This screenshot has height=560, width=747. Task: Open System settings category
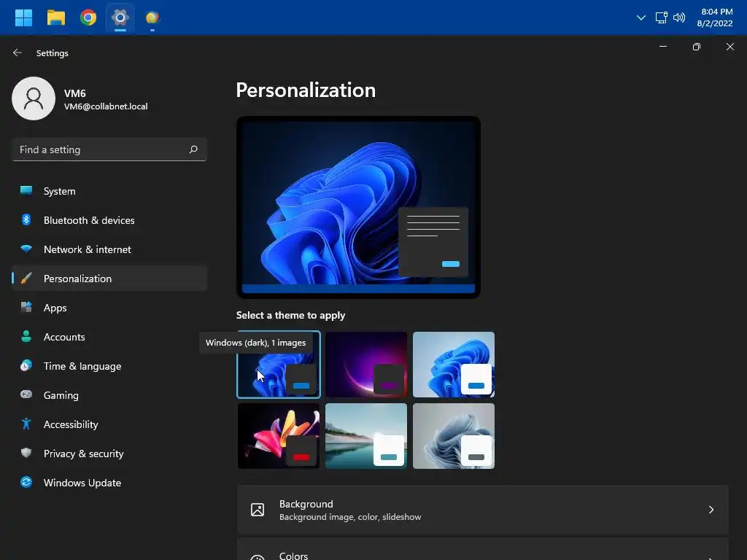(x=109, y=191)
